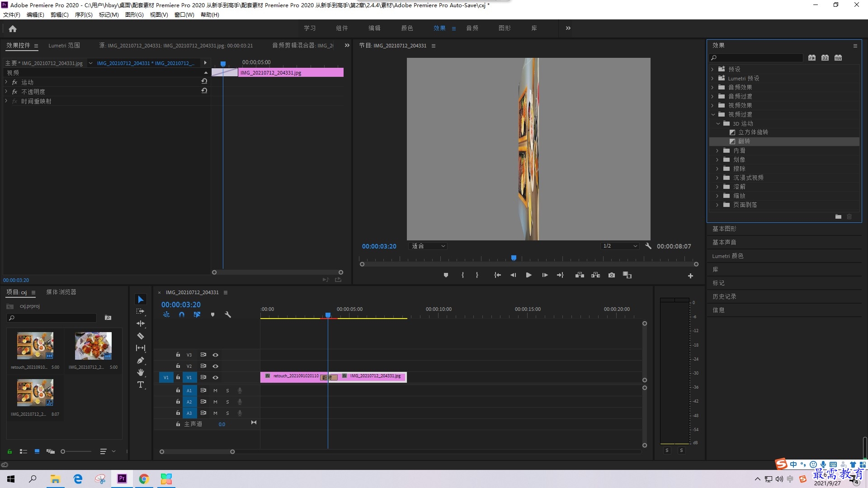The width and height of the screenshot is (868, 488).
Task: Activate the Slip tool
Action: click(x=141, y=348)
